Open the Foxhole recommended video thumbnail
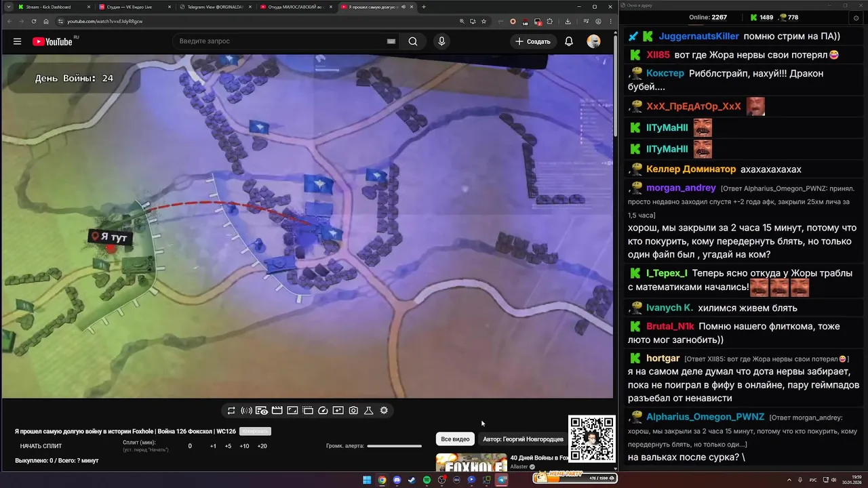Image resolution: width=868 pixels, height=488 pixels. 471,462
